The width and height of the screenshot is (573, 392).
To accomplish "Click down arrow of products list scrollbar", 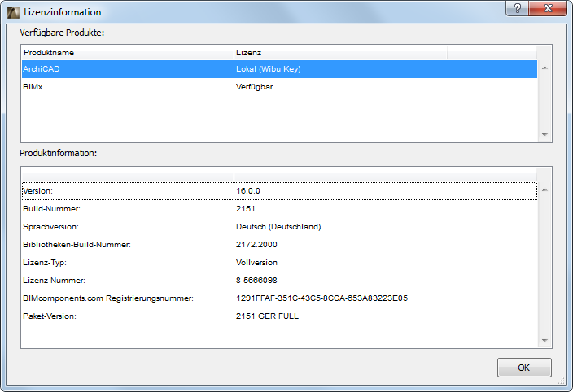I will click(x=545, y=135).
